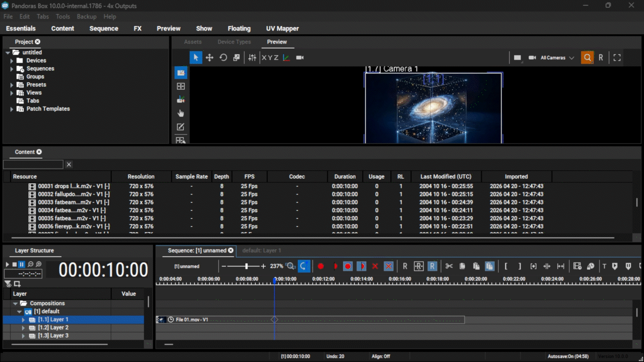Collapse the untitled project root
Viewport: 644px width, 362px height.
8,52
